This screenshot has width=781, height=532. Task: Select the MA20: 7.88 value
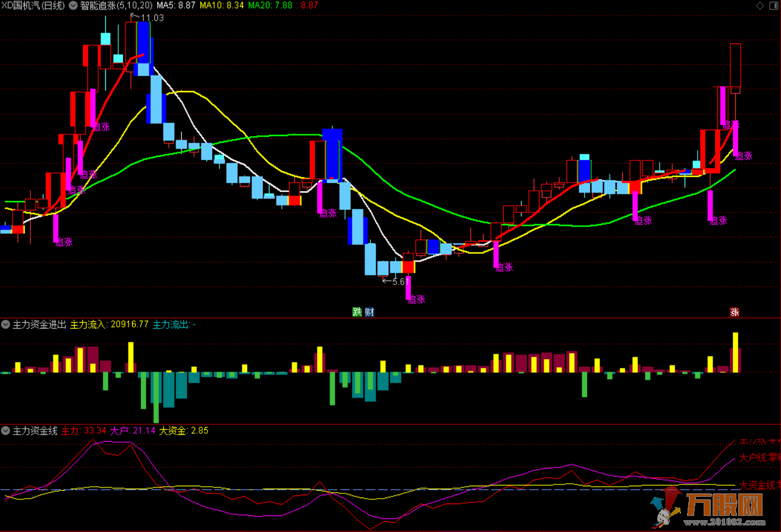click(270, 5)
